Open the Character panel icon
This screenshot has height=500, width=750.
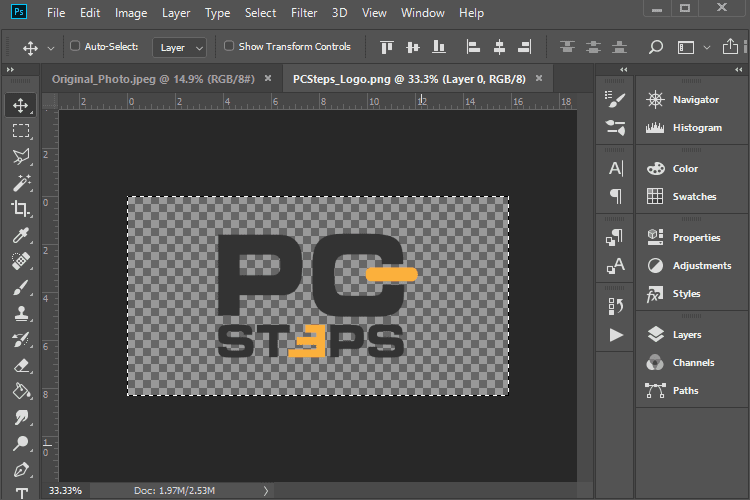pos(615,168)
